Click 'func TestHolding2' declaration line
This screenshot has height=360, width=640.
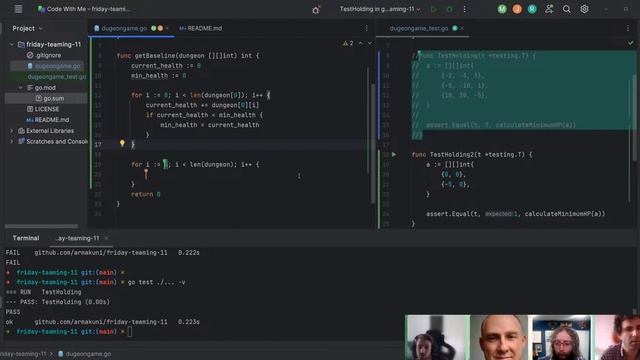point(472,154)
